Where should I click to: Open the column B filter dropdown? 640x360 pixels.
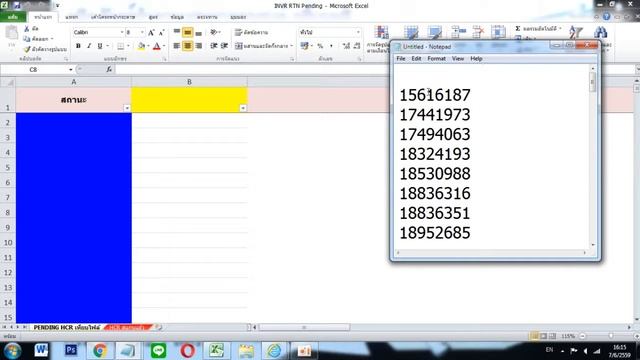(x=243, y=108)
